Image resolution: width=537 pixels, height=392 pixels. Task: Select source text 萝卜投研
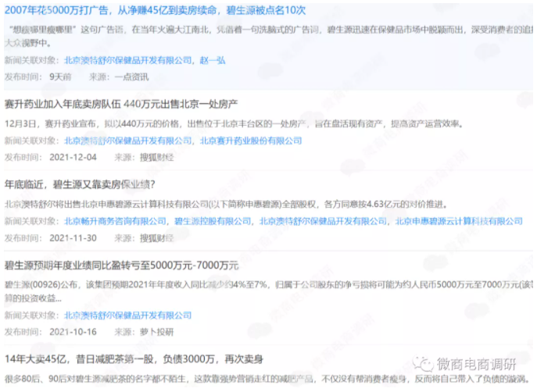(x=156, y=332)
